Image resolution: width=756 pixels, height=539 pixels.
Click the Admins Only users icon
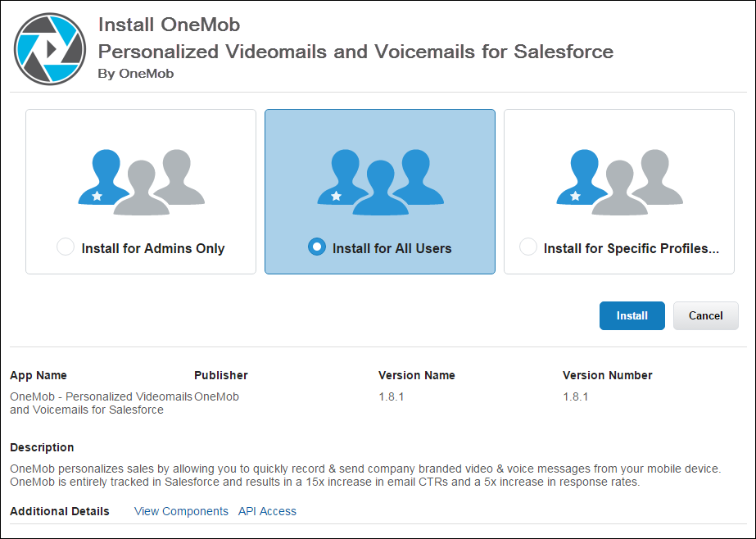141,182
